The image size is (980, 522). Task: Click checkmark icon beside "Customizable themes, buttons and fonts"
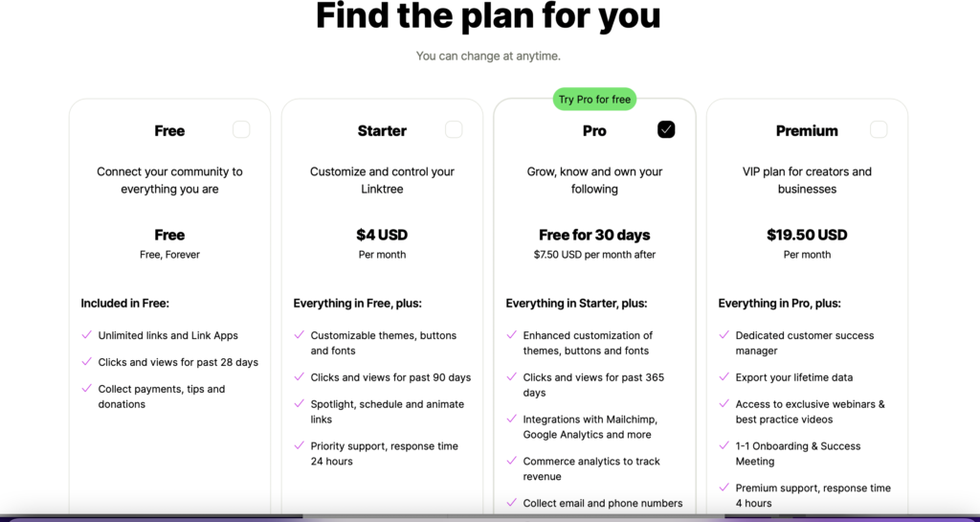(299, 335)
